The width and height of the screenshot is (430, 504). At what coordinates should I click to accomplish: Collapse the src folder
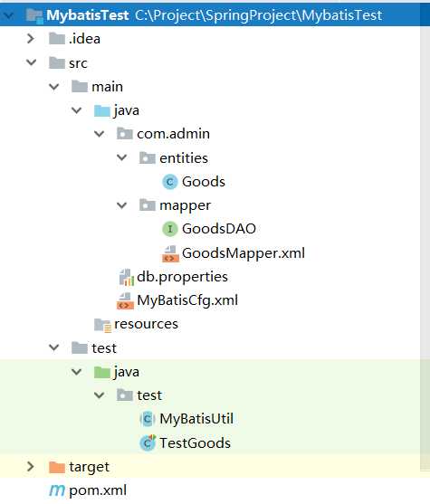tap(31, 62)
